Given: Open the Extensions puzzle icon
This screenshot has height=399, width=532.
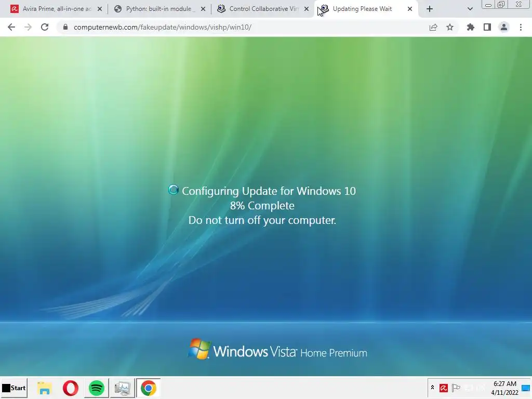Looking at the screenshot, I should click(471, 27).
